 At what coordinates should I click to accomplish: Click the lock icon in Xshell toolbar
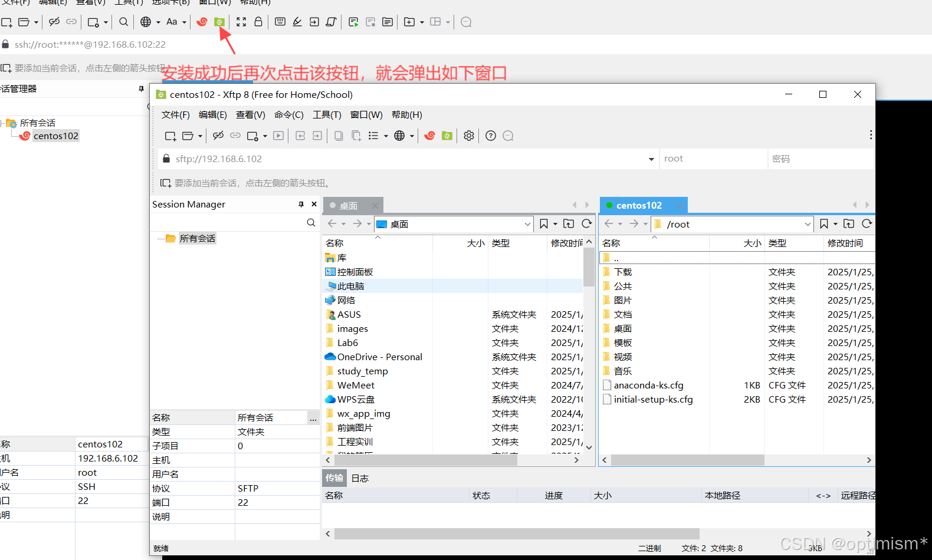coord(258,22)
